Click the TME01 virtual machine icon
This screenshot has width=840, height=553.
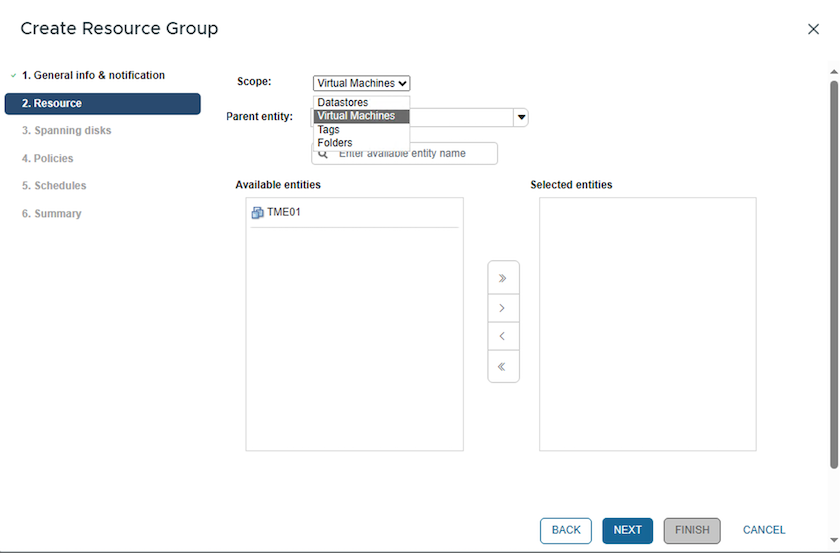tap(257, 213)
